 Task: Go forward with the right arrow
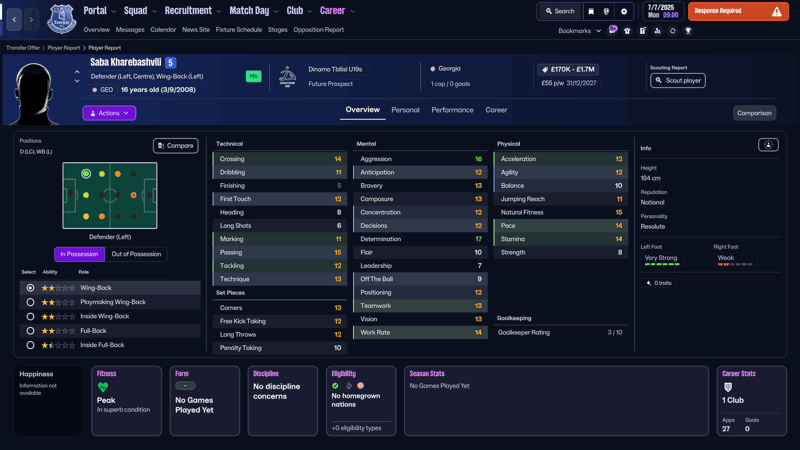coord(31,19)
